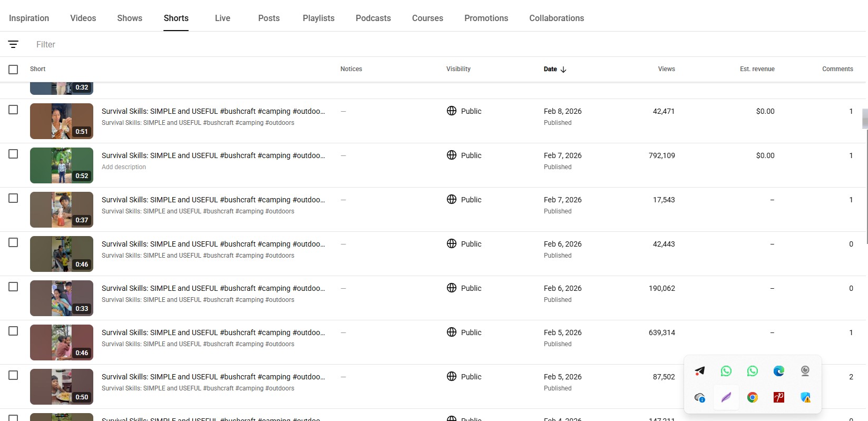Click the globe icon in the 190,062-views row
This screenshot has height=421, width=868.
pyautogui.click(x=452, y=288)
